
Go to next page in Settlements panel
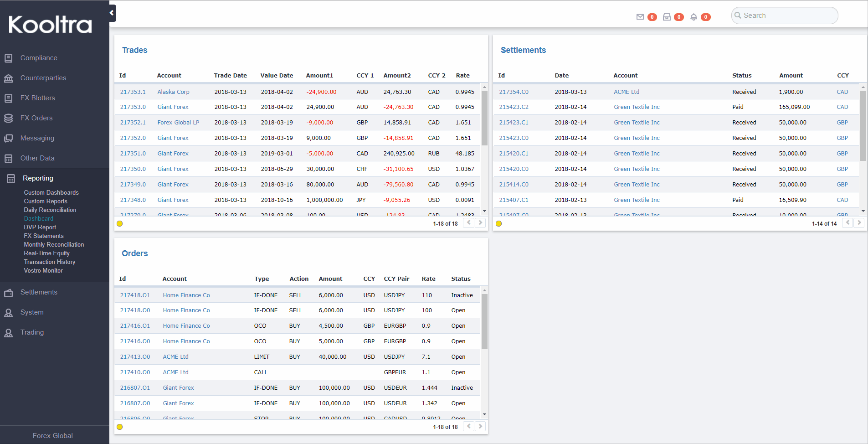click(x=859, y=223)
